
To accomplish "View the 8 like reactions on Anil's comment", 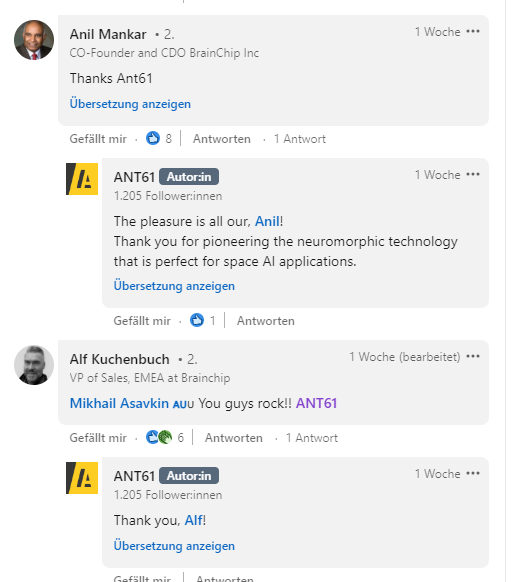I will tap(159, 138).
